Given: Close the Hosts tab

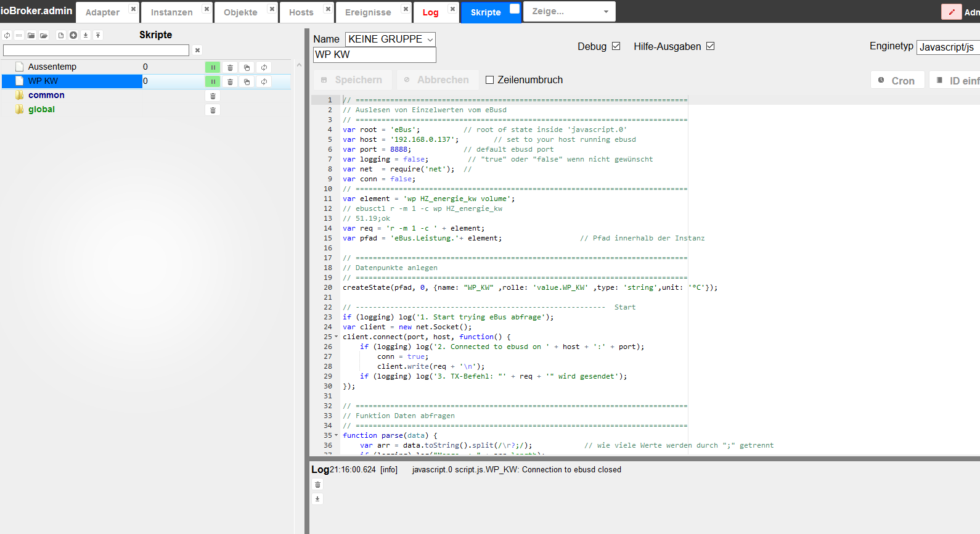Looking at the screenshot, I should click(328, 9).
